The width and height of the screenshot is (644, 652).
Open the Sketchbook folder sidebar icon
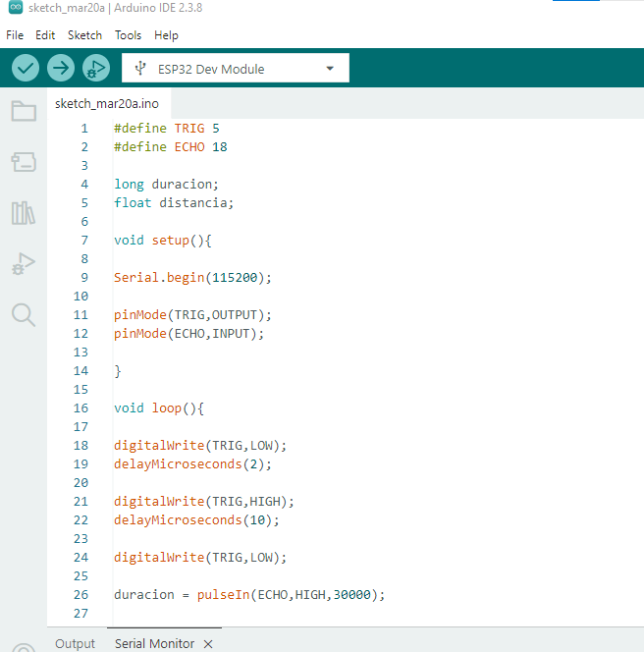[x=24, y=111]
